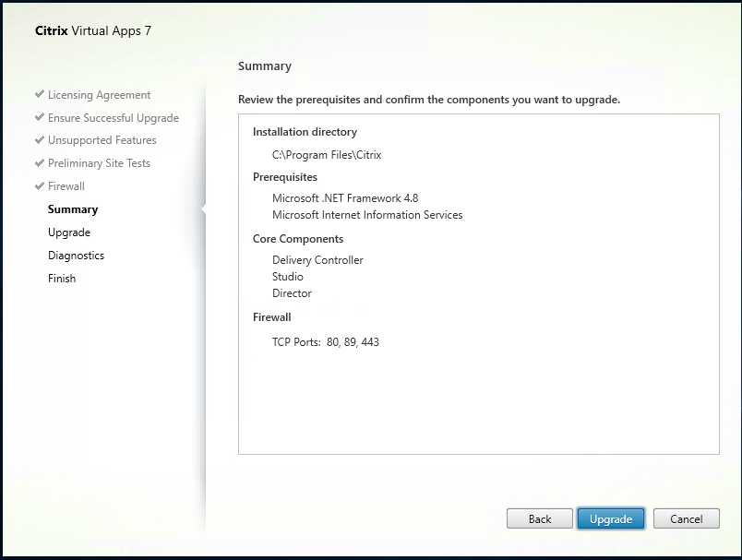Click the Upgrade button
Screen dimensions: 742x560
(610, 518)
